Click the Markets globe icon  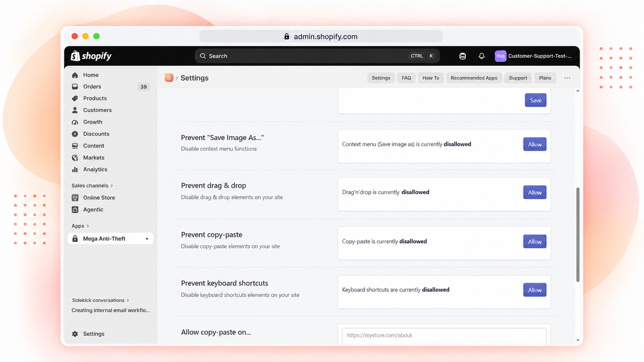[x=75, y=158]
